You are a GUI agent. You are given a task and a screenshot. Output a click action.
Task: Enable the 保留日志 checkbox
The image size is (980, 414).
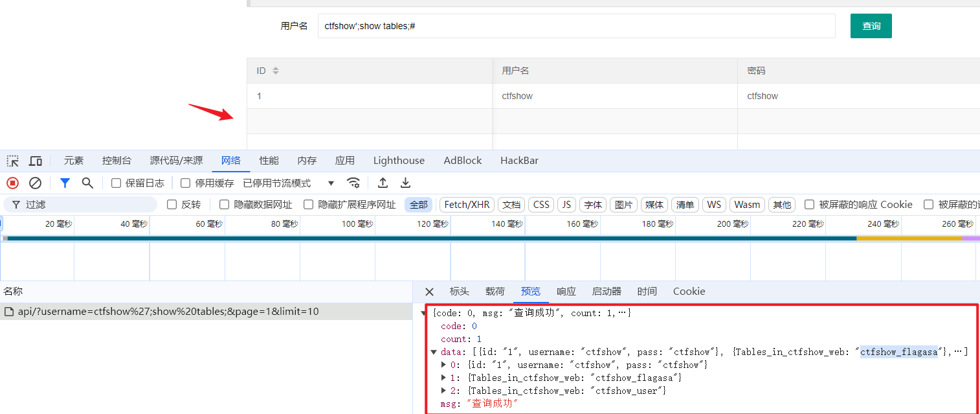tap(117, 183)
